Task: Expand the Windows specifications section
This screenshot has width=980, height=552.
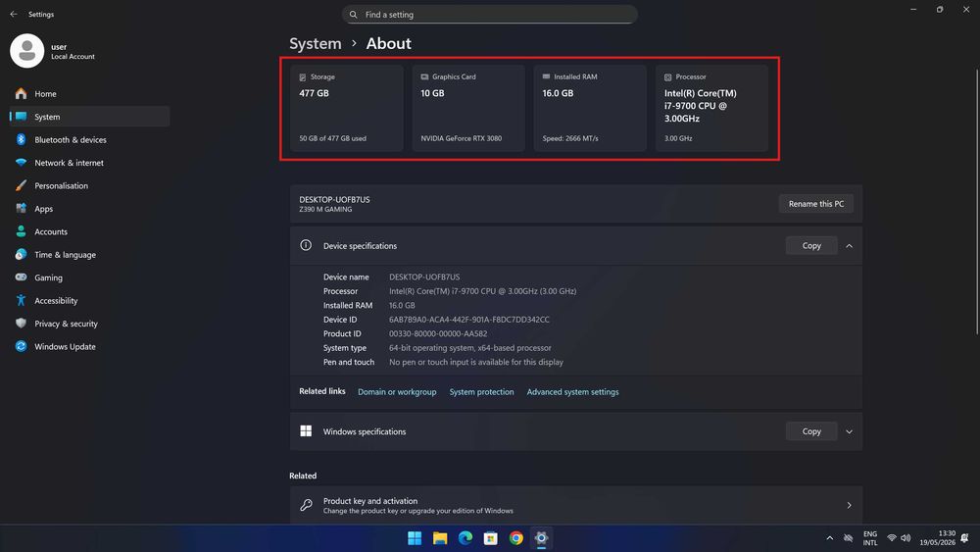Action: 849,431
